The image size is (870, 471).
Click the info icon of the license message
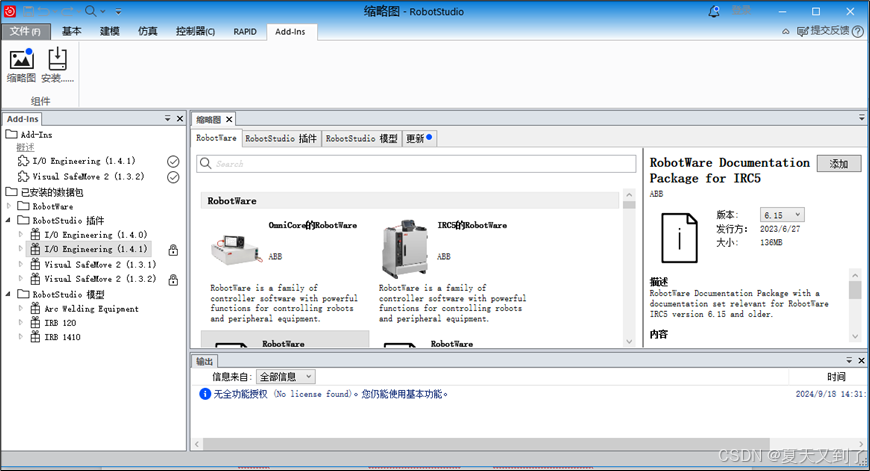(x=205, y=394)
